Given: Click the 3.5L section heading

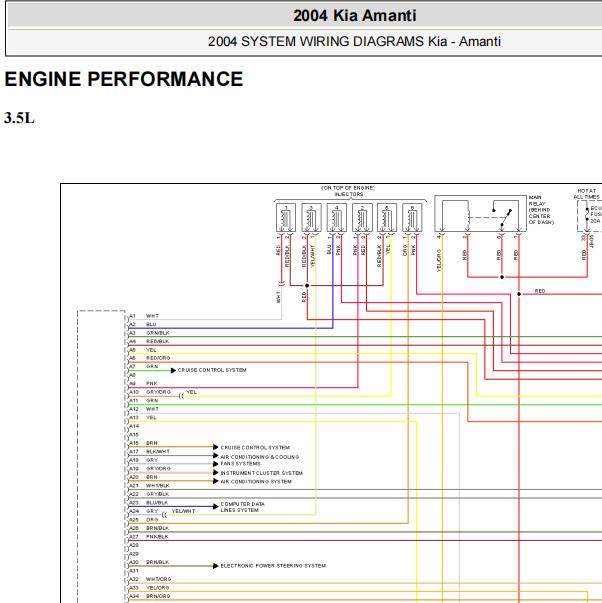Looking at the screenshot, I should click(19, 118).
